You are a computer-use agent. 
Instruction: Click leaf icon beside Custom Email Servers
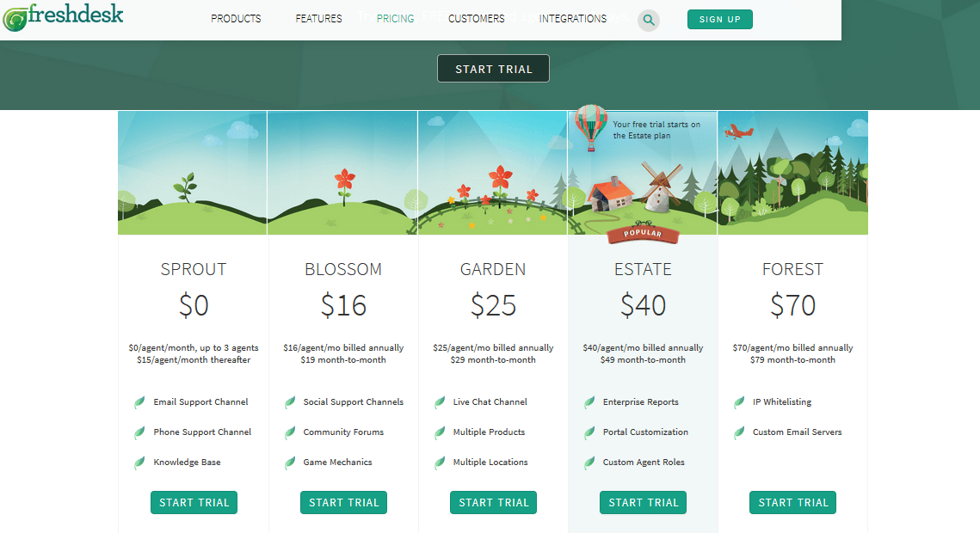(739, 432)
